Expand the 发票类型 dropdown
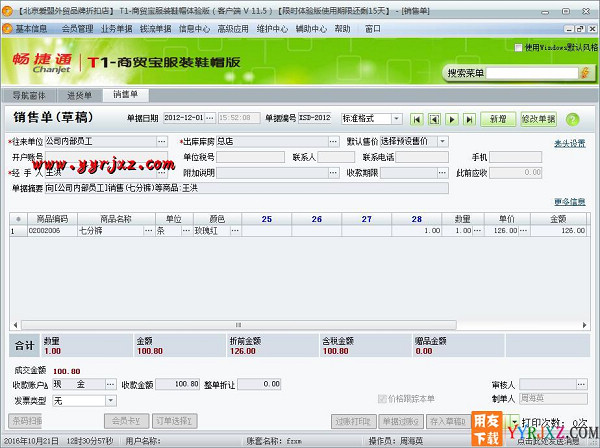 point(111,401)
